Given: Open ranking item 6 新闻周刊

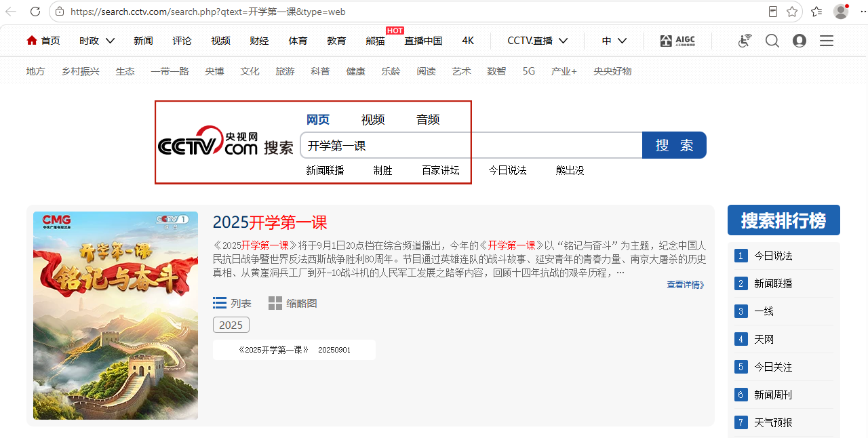Looking at the screenshot, I should click(773, 395).
